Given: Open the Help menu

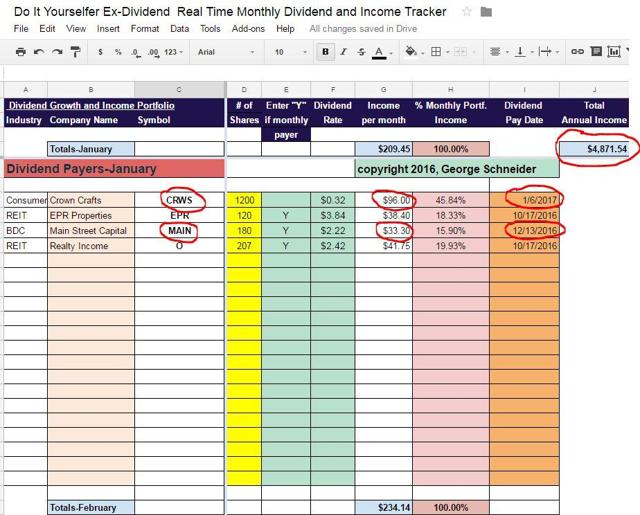Looking at the screenshot, I should click(285, 29).
